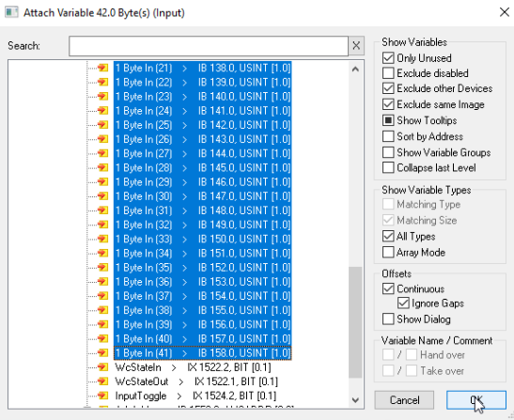Screen dimensions: 514x420
Task: Select the 1 Byte In (25) variable
Action: pyautogui.click(x=203, y=125)
